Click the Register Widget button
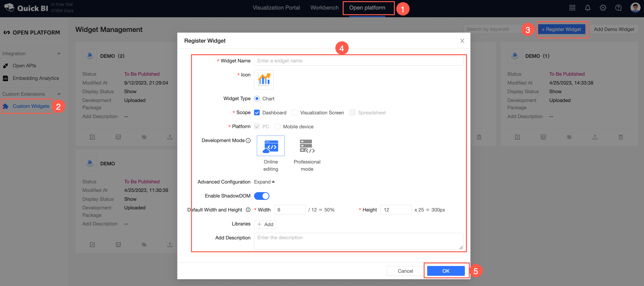644x286 pixels. [561, 29]
